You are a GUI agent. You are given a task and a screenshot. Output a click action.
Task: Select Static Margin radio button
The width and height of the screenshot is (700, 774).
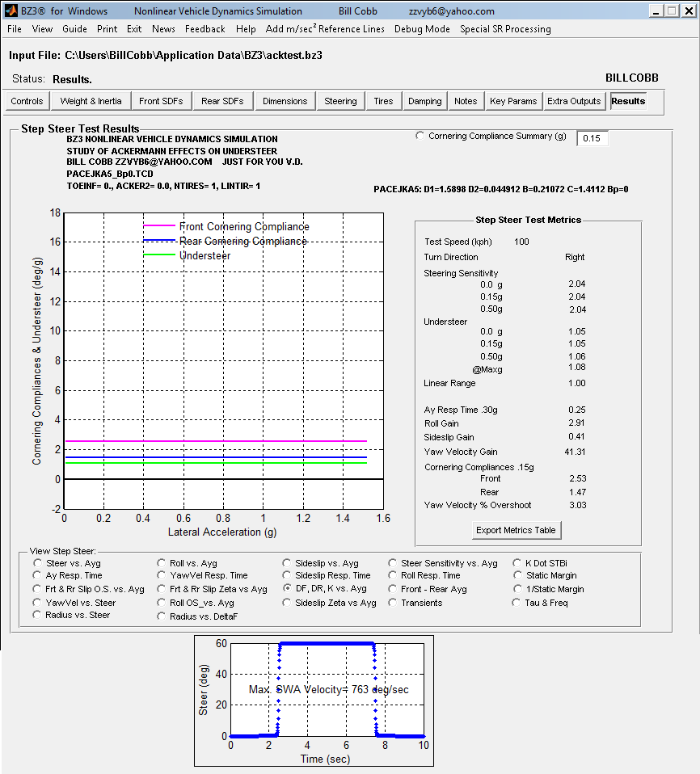pos(517,575)
